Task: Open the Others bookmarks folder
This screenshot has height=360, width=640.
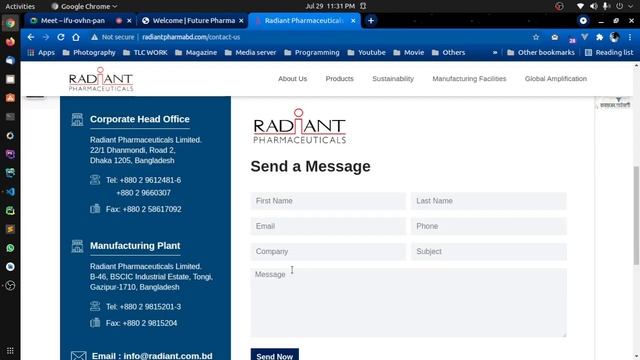Action: [448, 53]
